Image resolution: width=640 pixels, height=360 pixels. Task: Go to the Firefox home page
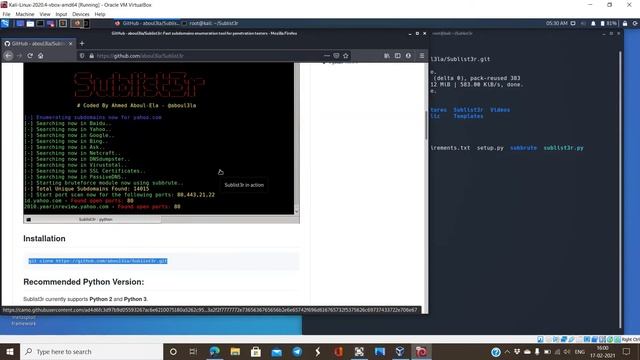click(x=40, y=56)
